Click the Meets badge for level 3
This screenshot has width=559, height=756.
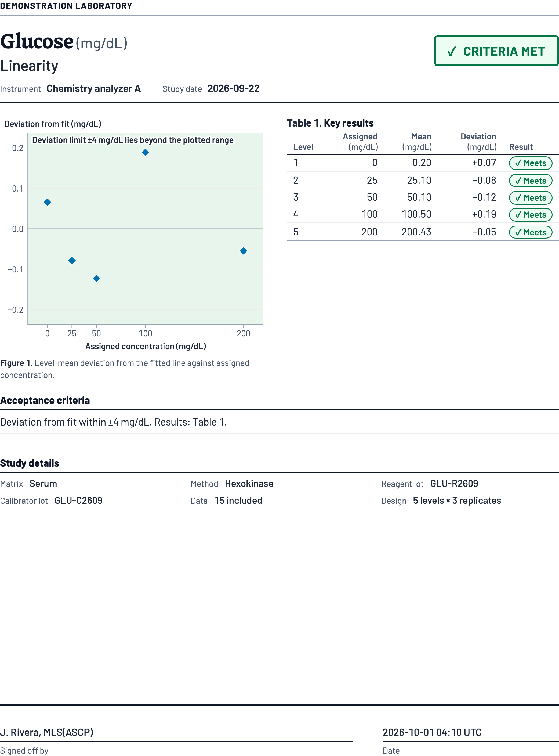(x=531, y=198)
